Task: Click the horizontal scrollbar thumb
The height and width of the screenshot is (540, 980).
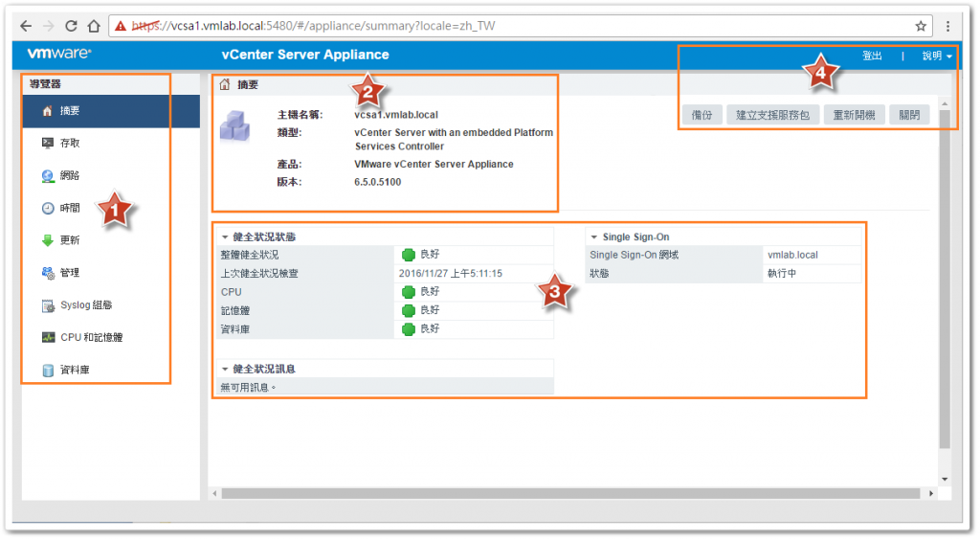Action: click(570, 494)
